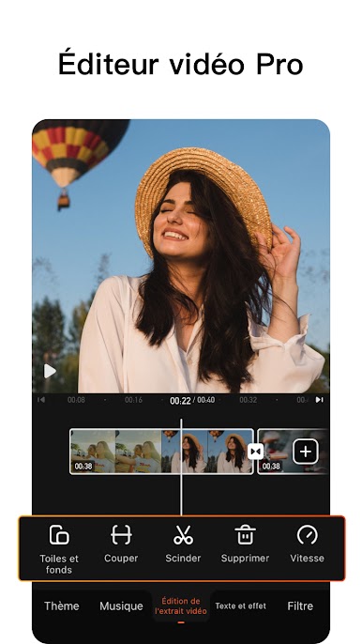Click the 00:08 mark on the time ruler
The height and width of the screenshot is (644, 362).
tap(76, 400)
